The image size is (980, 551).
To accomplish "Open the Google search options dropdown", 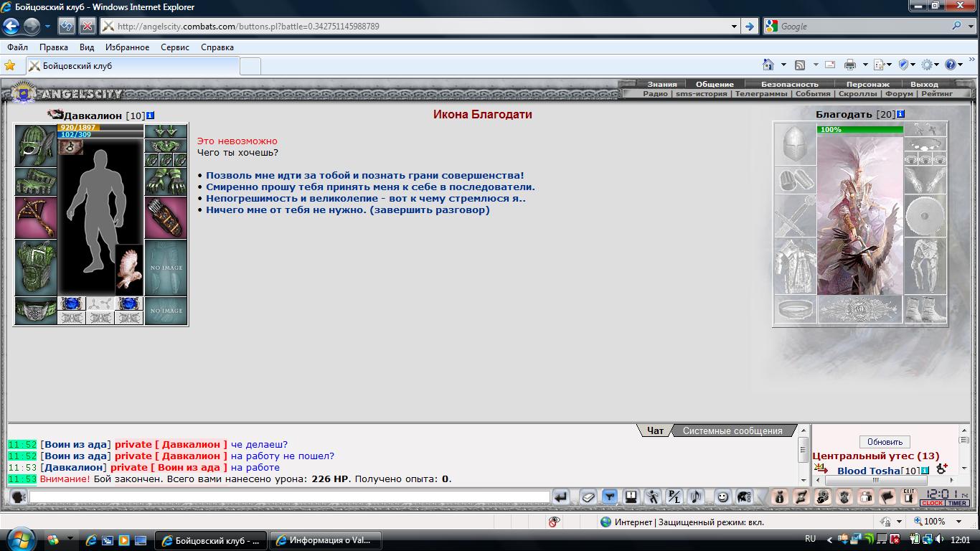I will pyautogui.click(x=970, y=27).
